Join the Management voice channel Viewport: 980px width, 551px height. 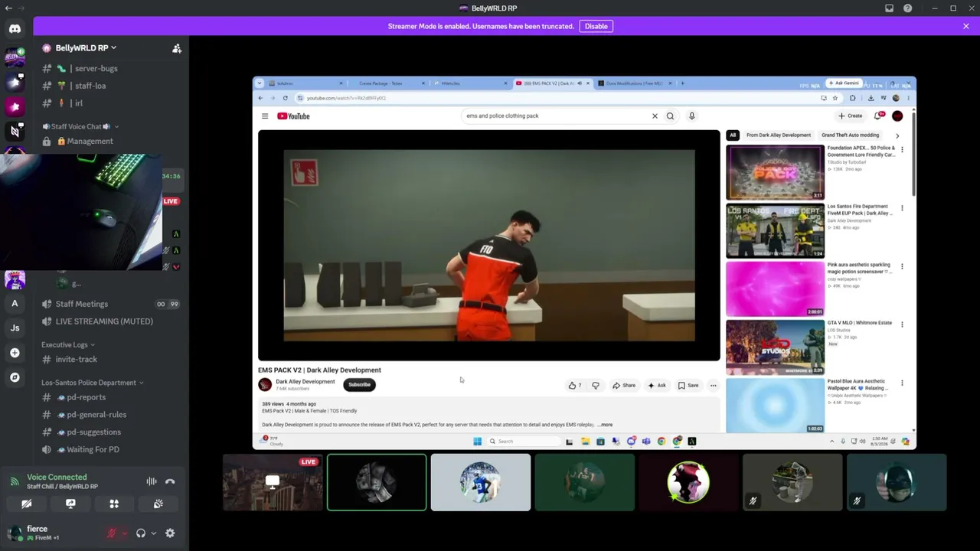(111, 141)
